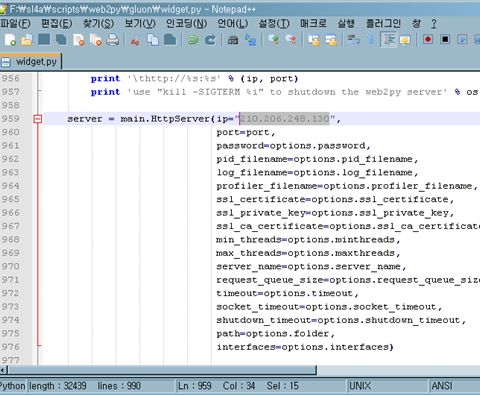Click line number 956 in the margin

point(11,78)
